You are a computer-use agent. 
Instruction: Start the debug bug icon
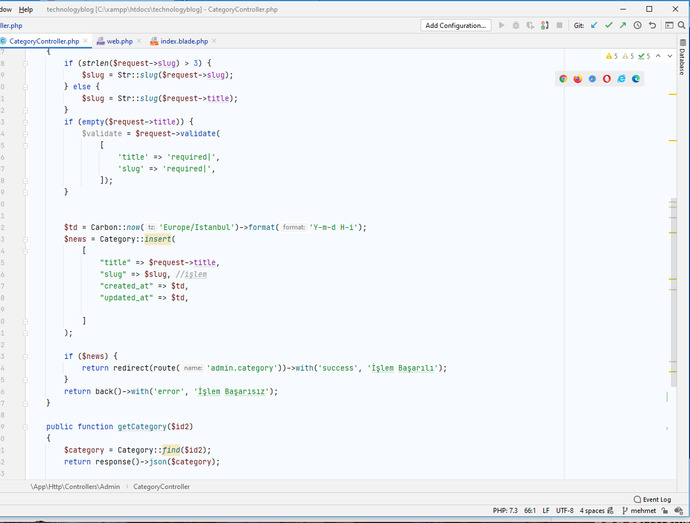click(516, 26)
